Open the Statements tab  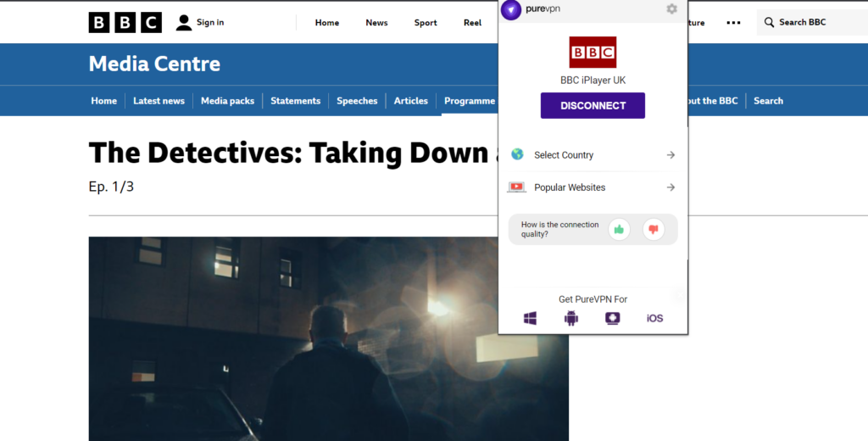(295, 101)
